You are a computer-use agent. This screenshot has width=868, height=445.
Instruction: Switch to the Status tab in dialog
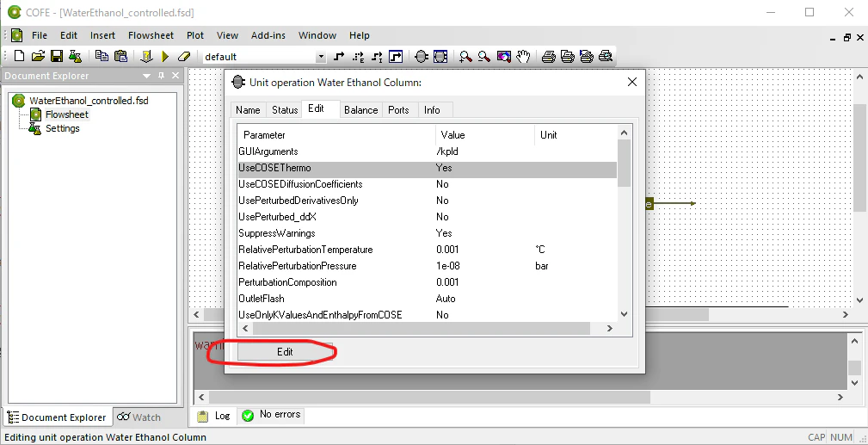click(x=285, y=109)
